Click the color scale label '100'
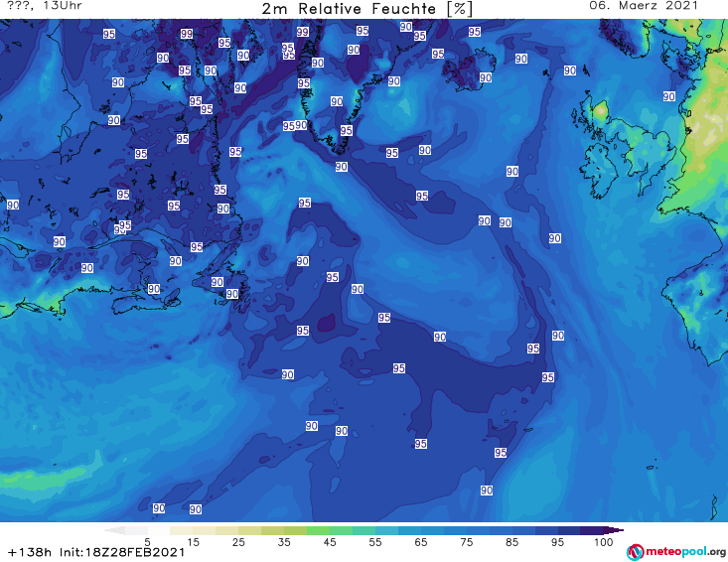 [604, 542]
